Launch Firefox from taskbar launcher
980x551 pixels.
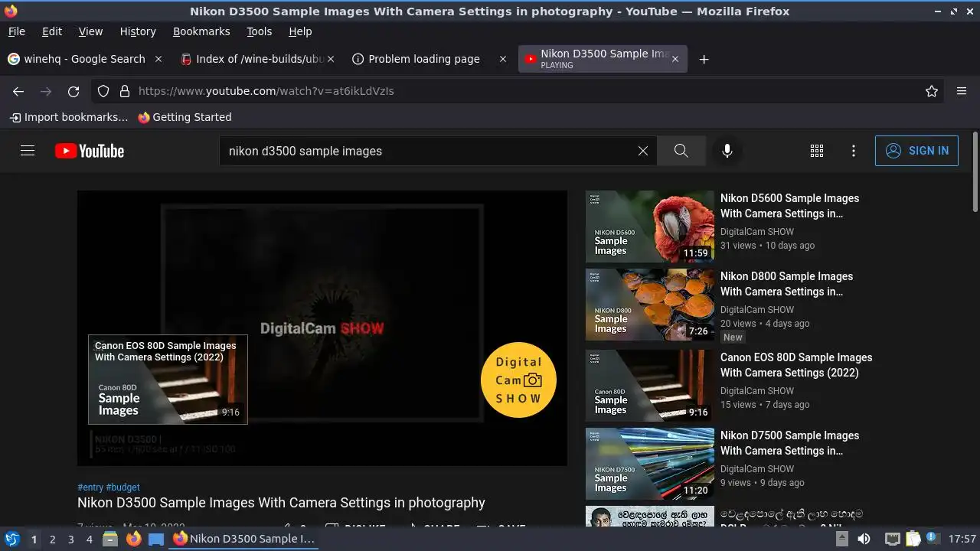[x=133, y=539]
